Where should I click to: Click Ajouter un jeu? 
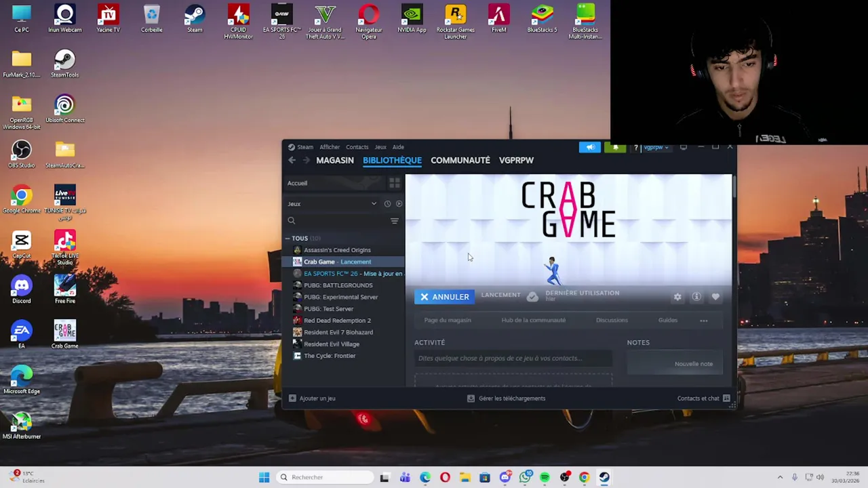coord(312,399)
